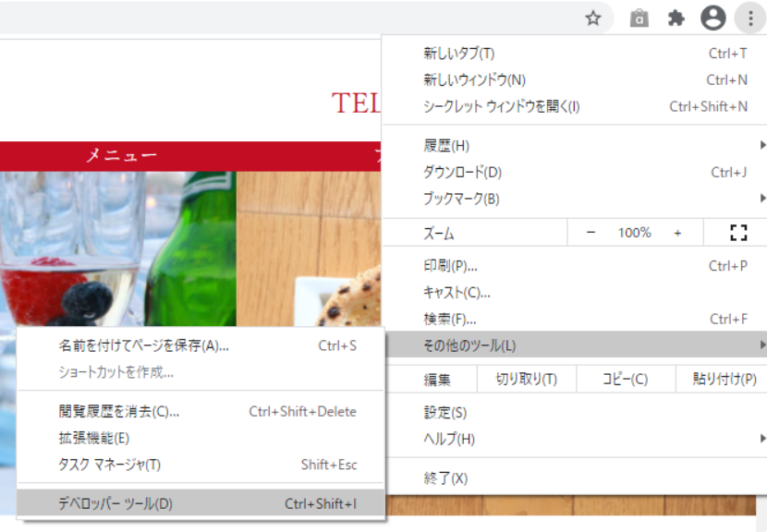Click the shopping-bag extension icon in toolbar
This screenshot has height=532, width=767.
click(638, 17)
